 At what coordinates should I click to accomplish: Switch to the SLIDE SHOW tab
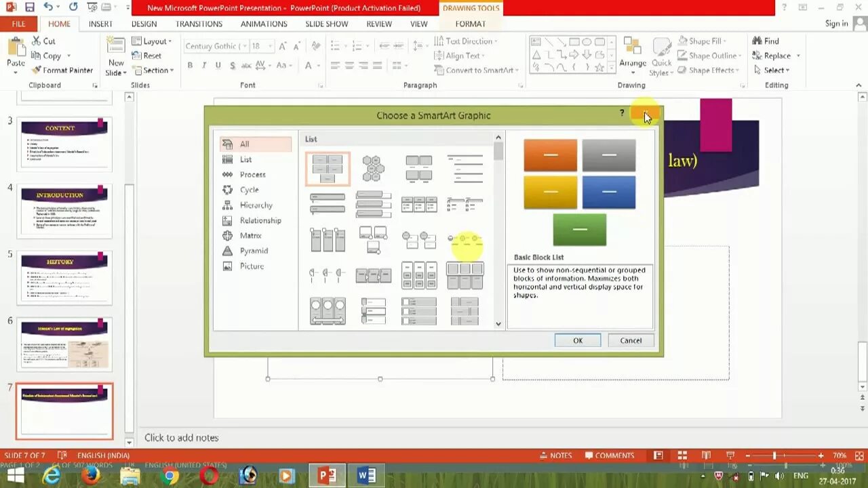(x=326, y=24)
